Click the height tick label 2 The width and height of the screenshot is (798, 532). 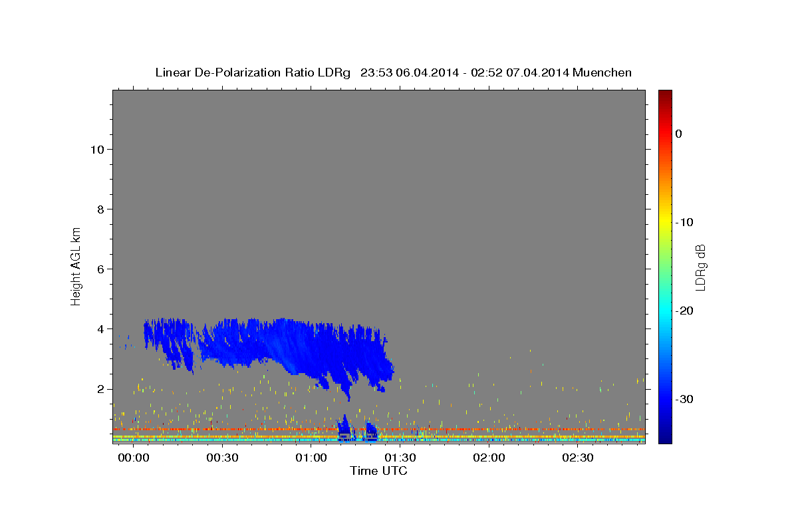(x=102, y=389)
